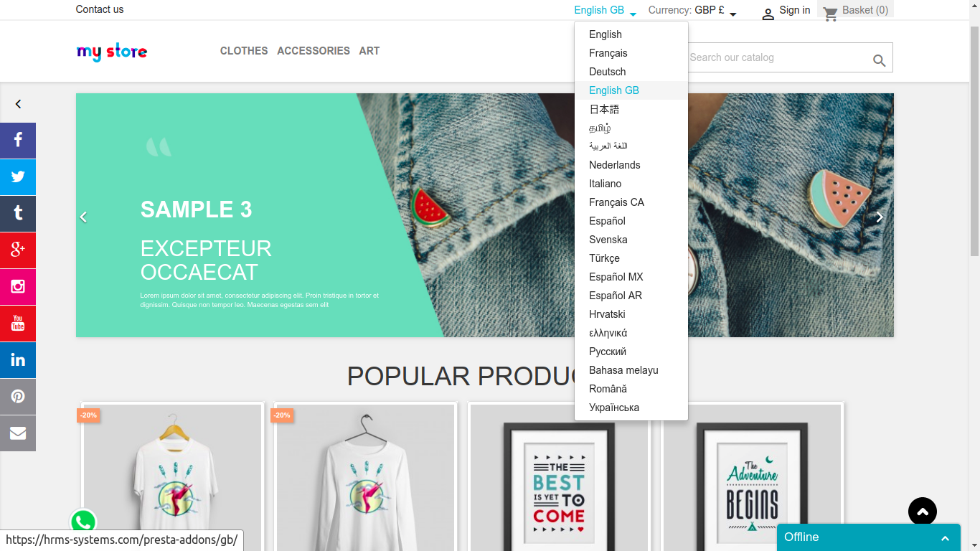The image size is (980, 551).
Task: Collapse the social sidebar with the arrow
Action: [18, 104]
